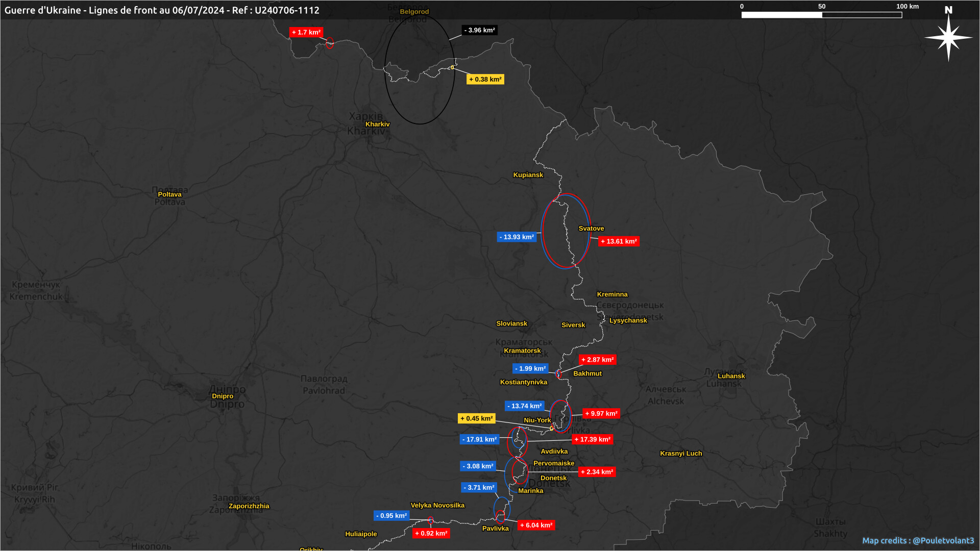Click the map title header text
Screen dimensions: 980x551
coord(162,10)
